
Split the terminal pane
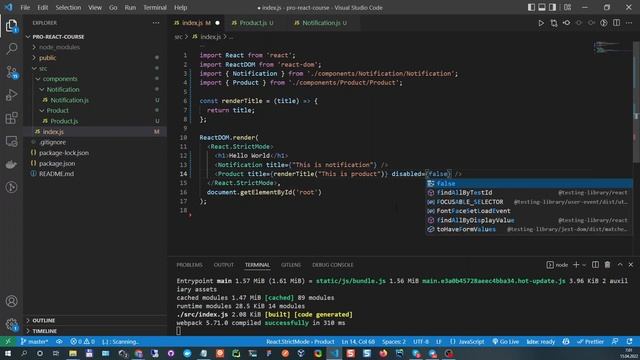pyautogui.click(x=596, y=265)
